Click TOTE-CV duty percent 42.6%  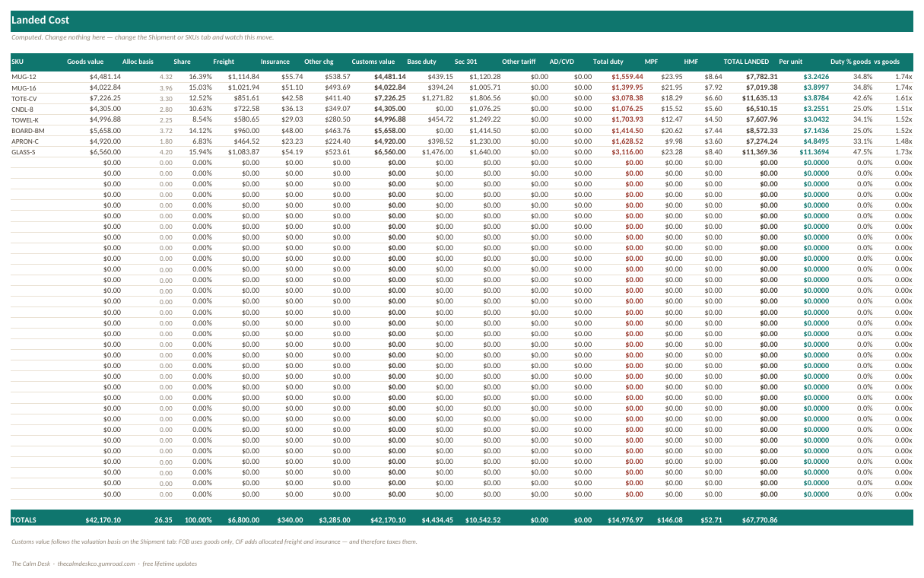click(862, 98)
